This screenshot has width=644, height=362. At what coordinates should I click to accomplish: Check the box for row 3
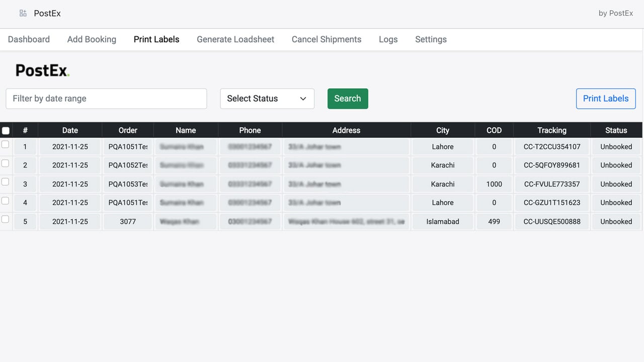[x=5, y=182]
